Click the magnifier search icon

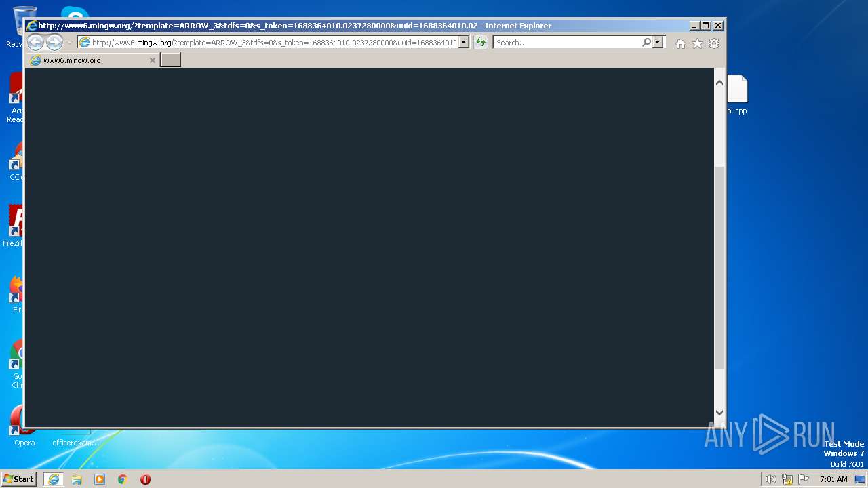point(647,42)
